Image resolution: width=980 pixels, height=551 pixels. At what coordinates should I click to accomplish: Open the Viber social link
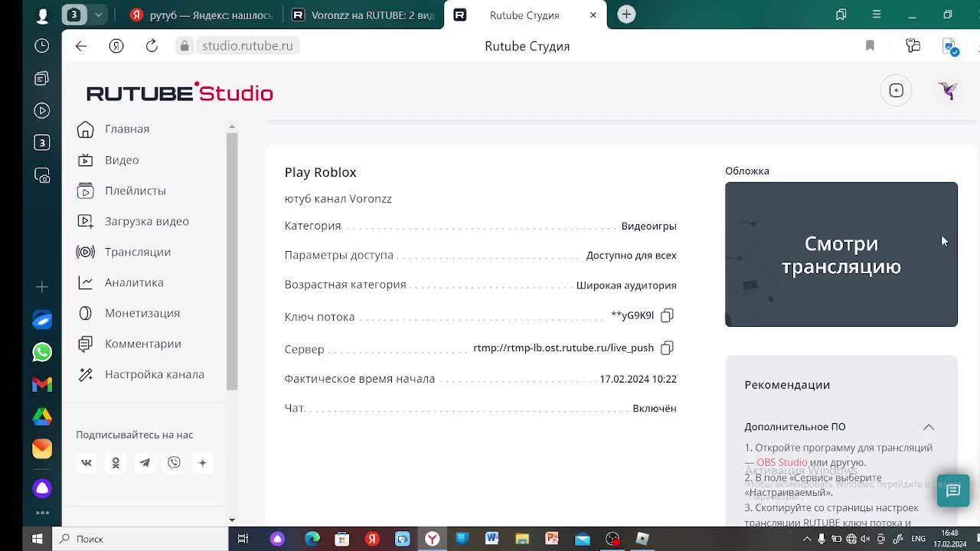174,462
